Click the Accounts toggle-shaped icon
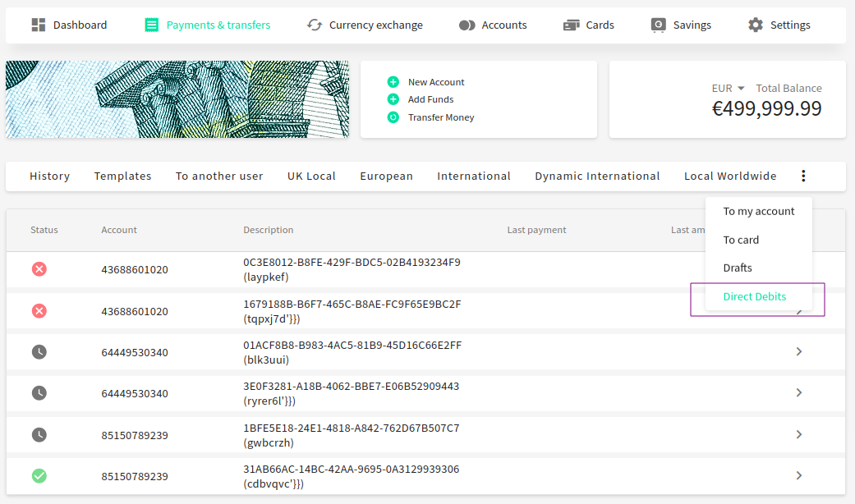This screenshot has height=504, width=855. click(x=467, y=25)
